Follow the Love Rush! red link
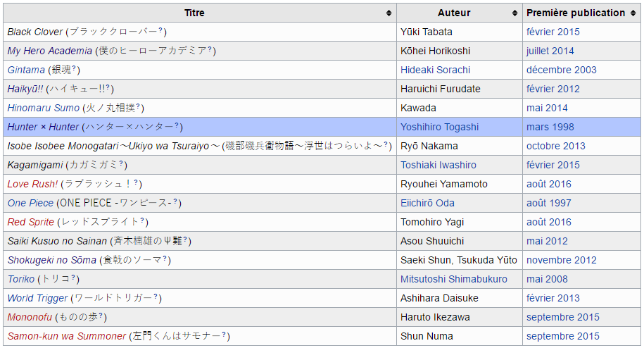Viewport: 644px width, 348px height. point(32,184)
